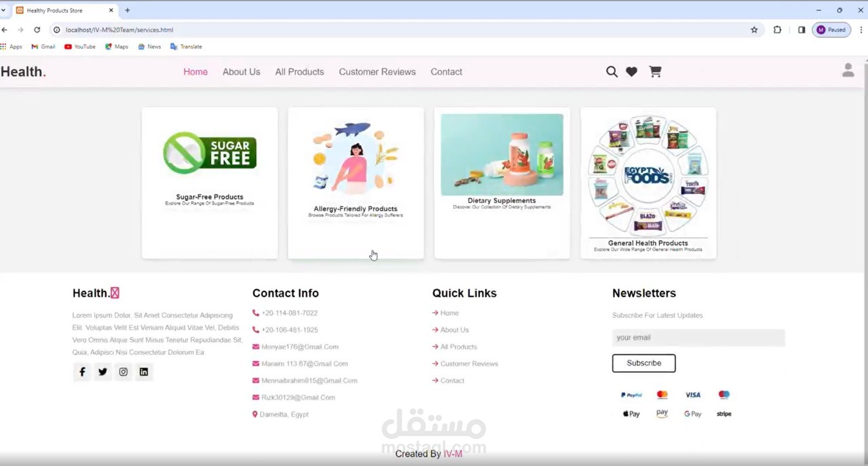Open the Maps bookmark

point(117,47)
